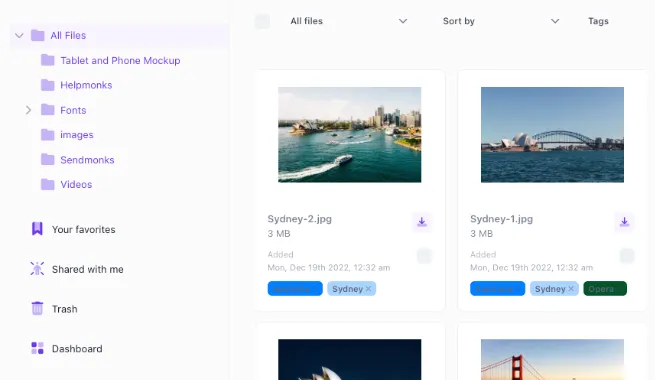Open the Tags menu

598,21
